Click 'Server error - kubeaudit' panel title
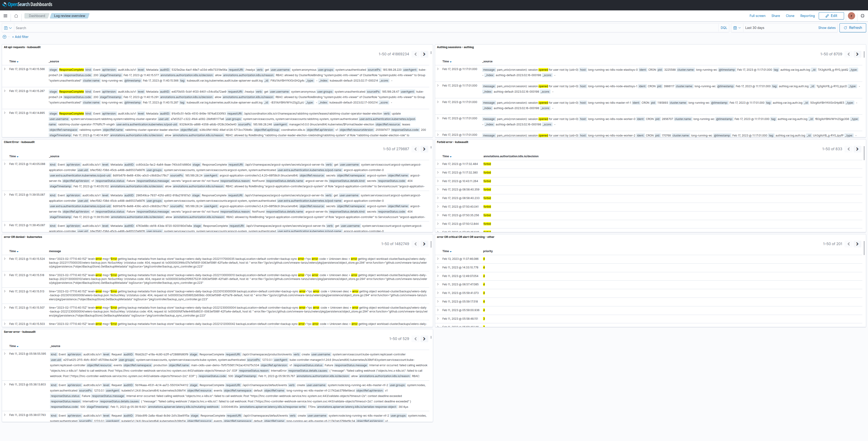 pos(19,332)
